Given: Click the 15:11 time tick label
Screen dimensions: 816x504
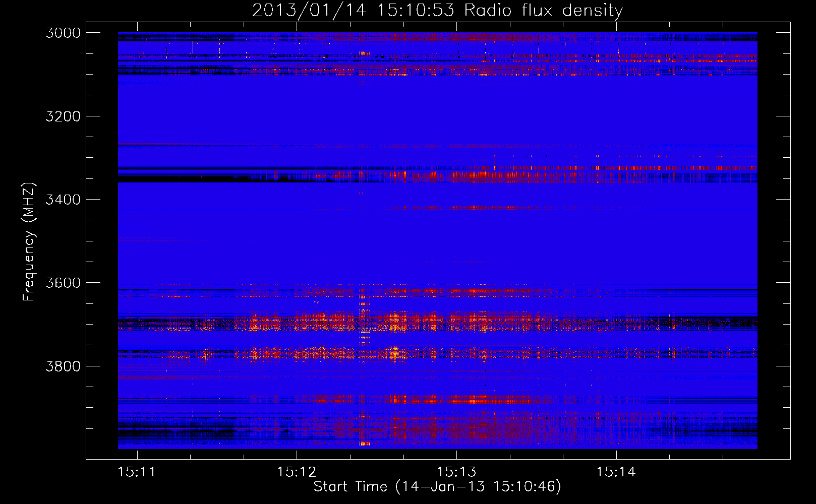Looking at the screenshot, I should [137, 472].
